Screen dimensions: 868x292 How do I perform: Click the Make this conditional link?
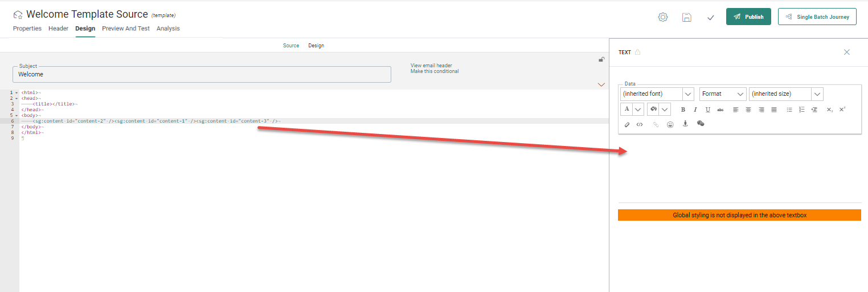(434, 71)
